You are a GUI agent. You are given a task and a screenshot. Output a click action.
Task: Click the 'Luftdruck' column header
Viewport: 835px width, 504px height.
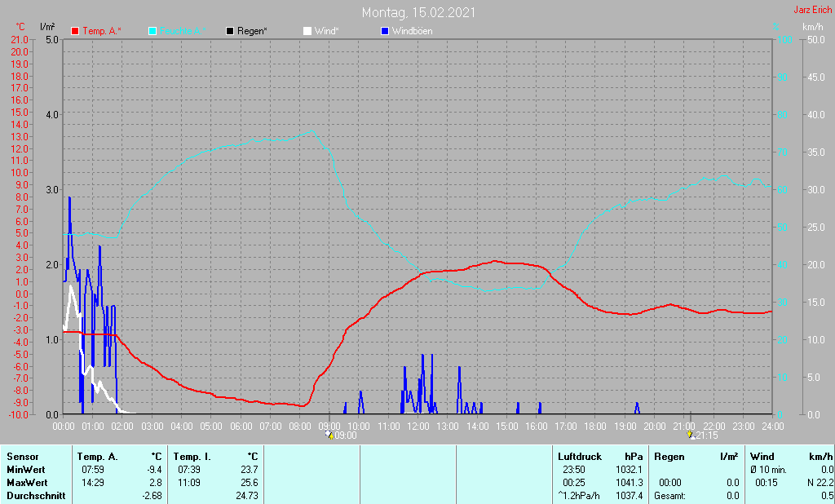580,457
